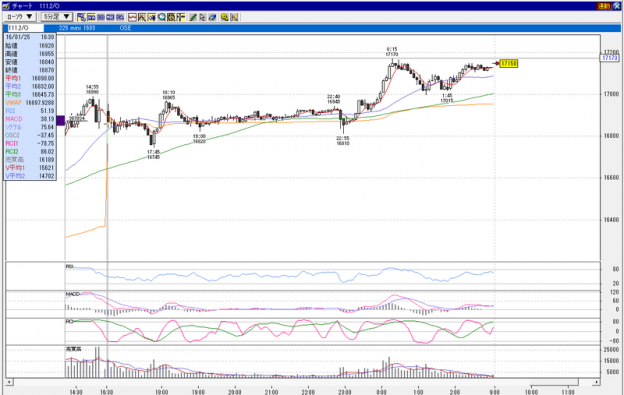This screenshot has height=395, width=624.
Task: Click right arrow of horizontal scrollbar
Action: (x=596, y=382)
